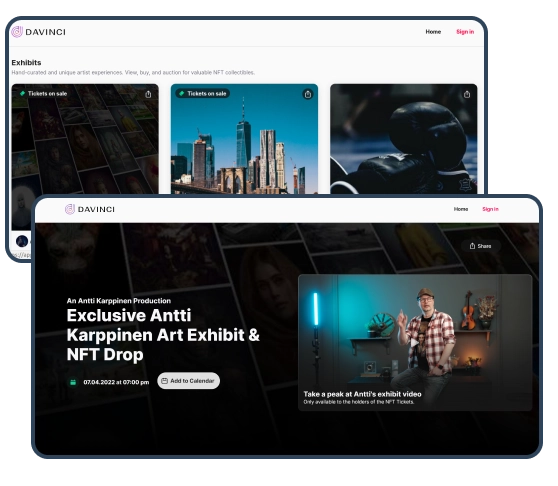Click share icon on the boxing gloves card
This screenshot has width=558, height=486.
coord(467,94)
